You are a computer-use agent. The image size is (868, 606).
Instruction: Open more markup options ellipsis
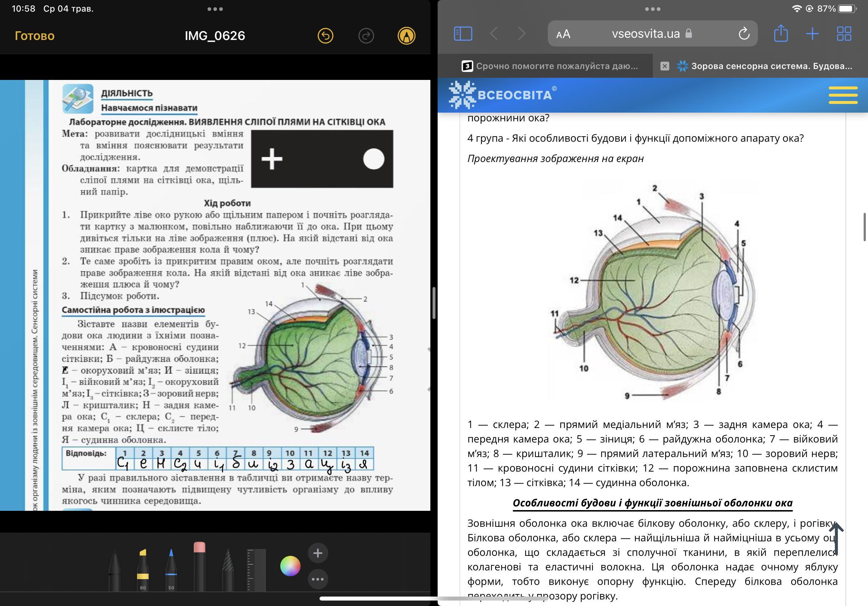coord(318,579)
